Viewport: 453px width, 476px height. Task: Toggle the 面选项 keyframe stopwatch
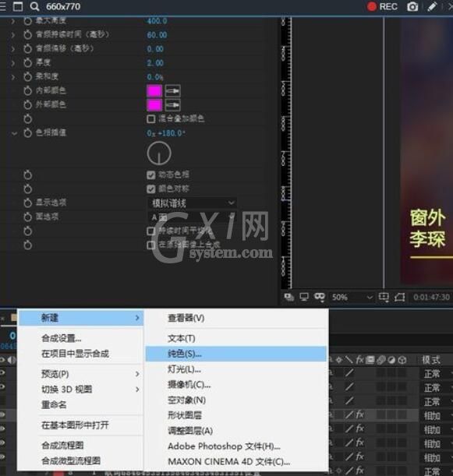[x=27, y=217]
